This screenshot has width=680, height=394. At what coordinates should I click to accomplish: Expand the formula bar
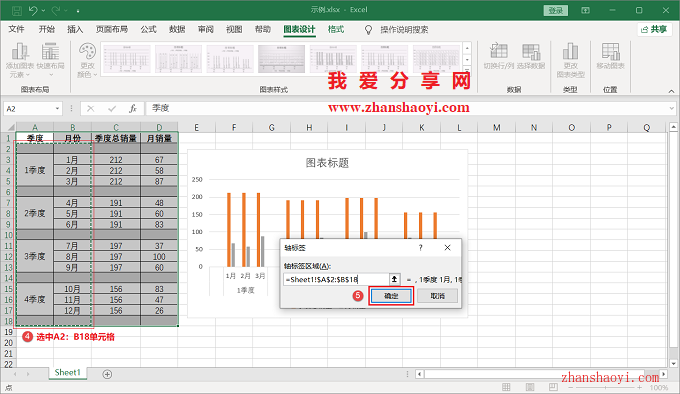tap(672, 108)
